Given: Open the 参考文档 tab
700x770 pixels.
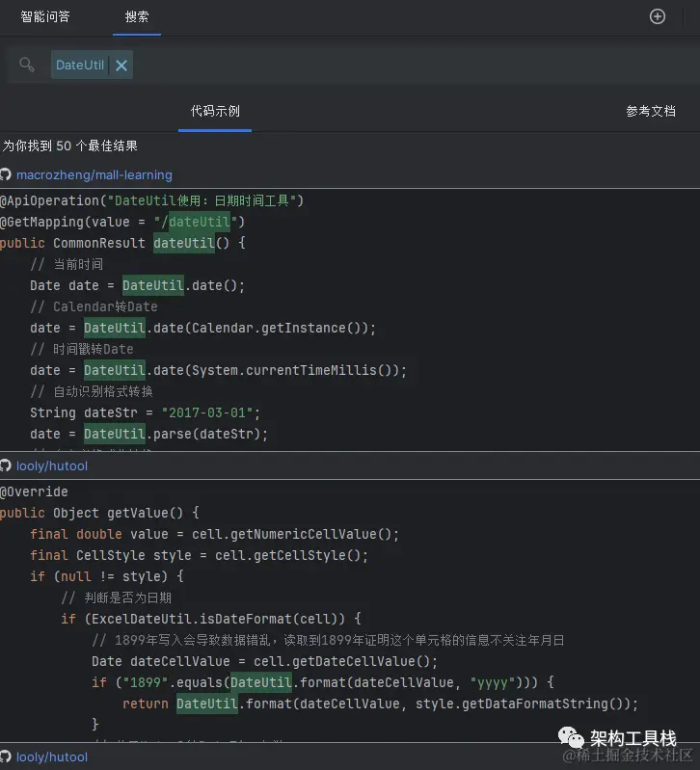Looking at the screenshot, I should [x=651, y=111].
